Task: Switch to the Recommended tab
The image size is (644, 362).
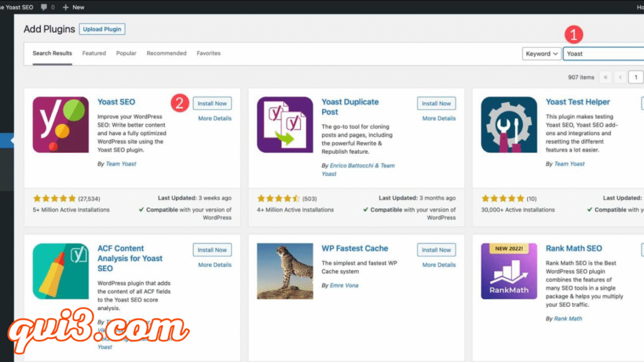Action: pyautogui.click(x=166, y=53)
